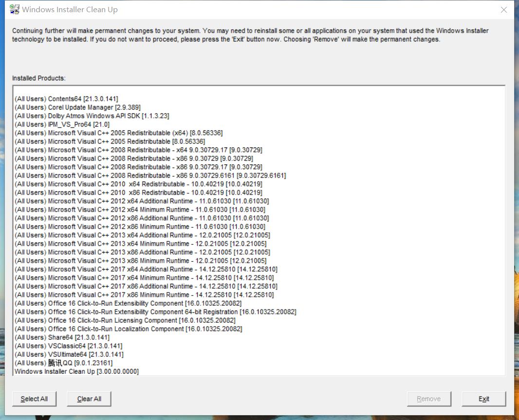Select Visual C++ 2008 x86 9.0.30729 [9.0.30729] entry

point(134,159)
